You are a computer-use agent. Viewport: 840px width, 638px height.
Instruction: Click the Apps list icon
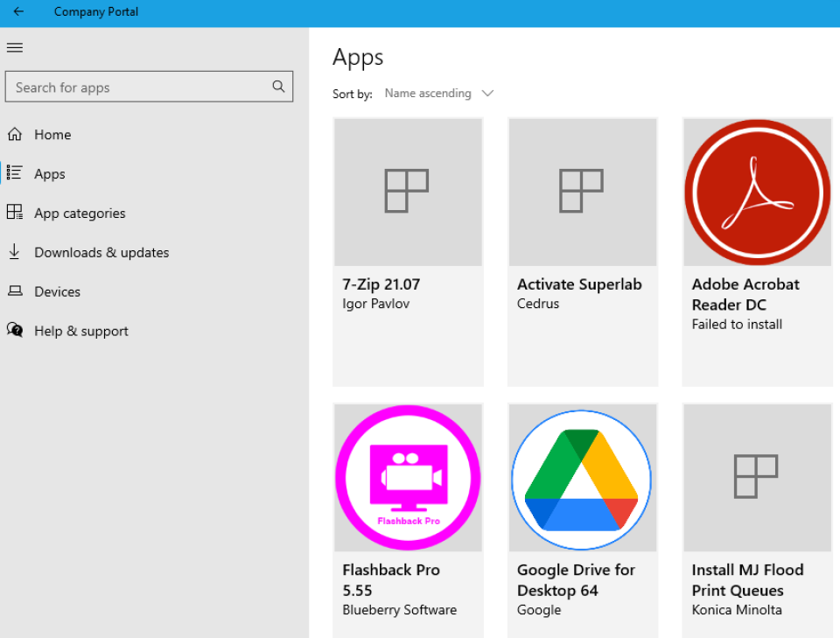(15, 172)
